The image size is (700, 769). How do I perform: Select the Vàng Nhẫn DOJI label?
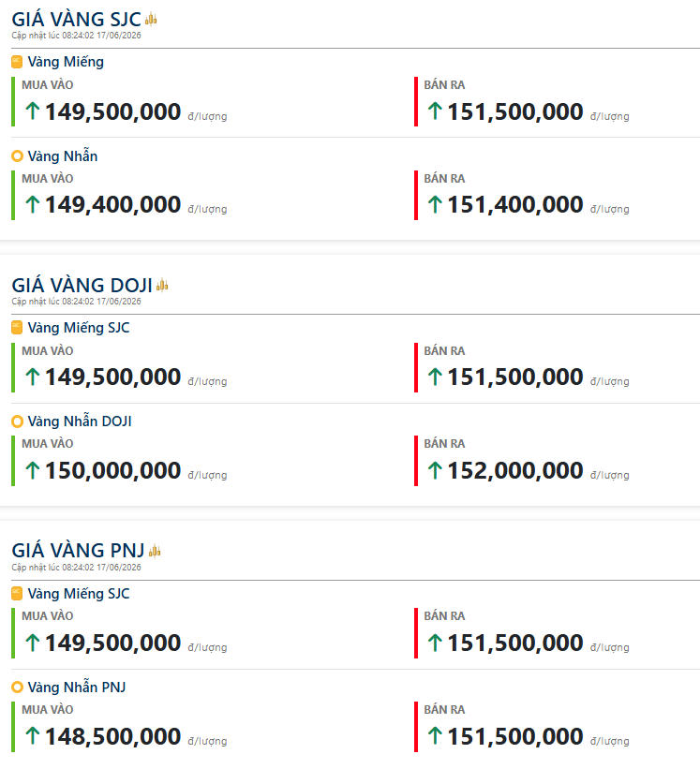click(80, 421)
